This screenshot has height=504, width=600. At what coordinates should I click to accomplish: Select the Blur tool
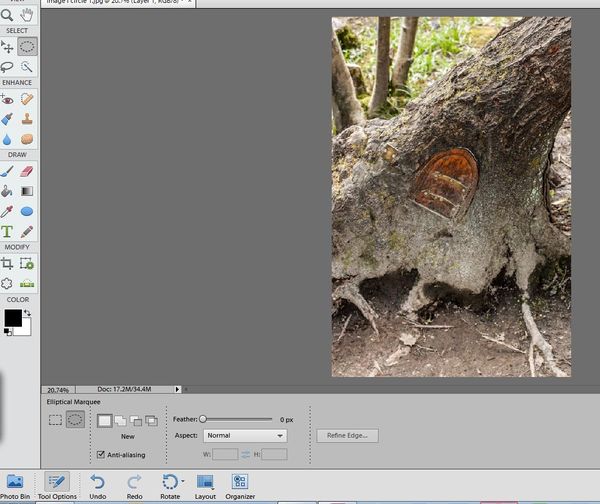coord(7,139)
